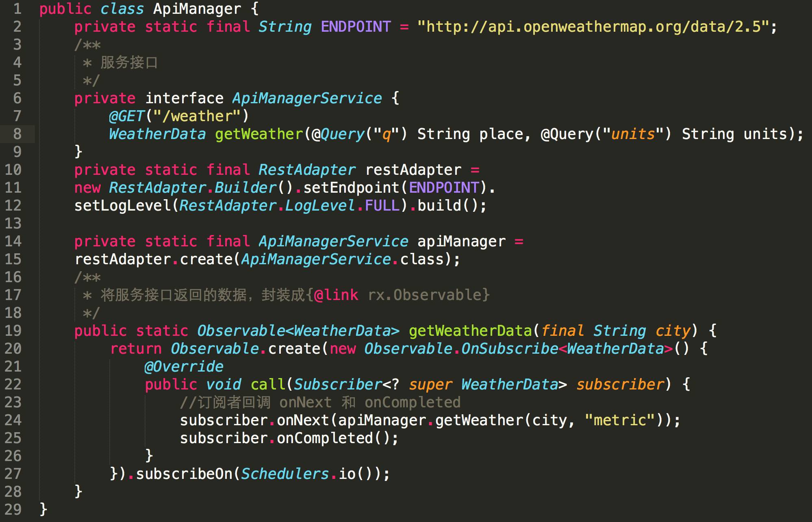Click the openweathermap URL string
Image resolution: width=812 pixels, height=522 pixels.
[x=593, y=27]
